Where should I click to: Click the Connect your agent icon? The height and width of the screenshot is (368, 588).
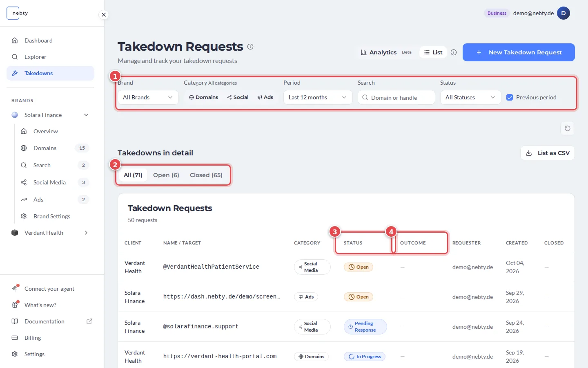(15, 289)
